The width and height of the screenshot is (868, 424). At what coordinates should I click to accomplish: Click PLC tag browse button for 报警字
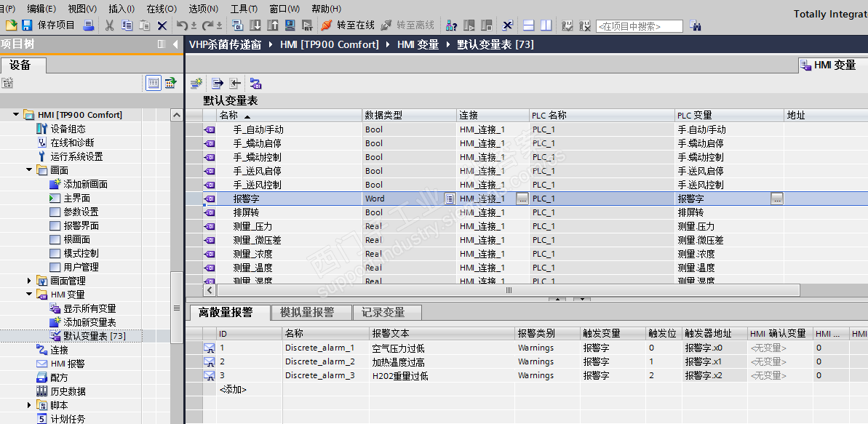point(777,199)
